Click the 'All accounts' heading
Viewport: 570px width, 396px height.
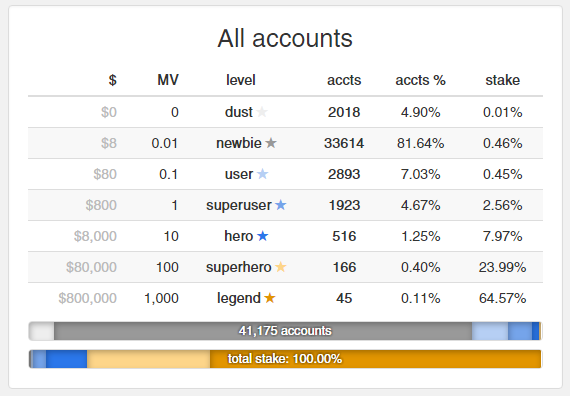[x=285, y=38]
